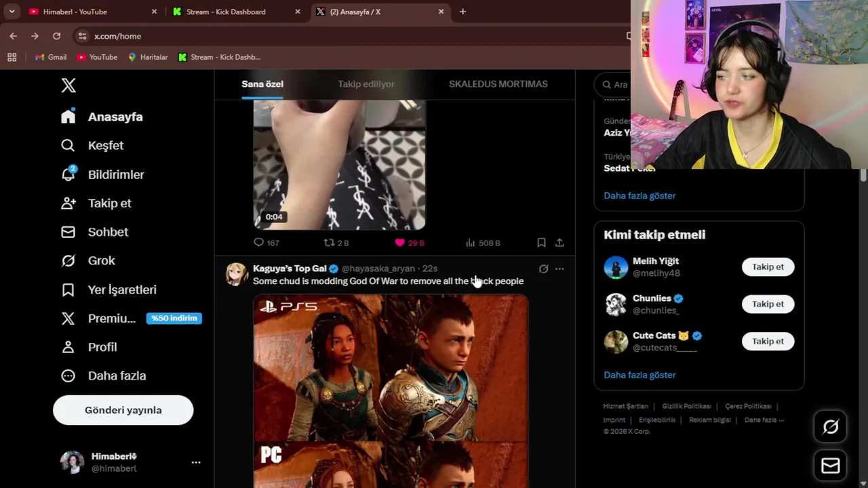
Task: Open the Profil person icon
Action: click(68, 347)
